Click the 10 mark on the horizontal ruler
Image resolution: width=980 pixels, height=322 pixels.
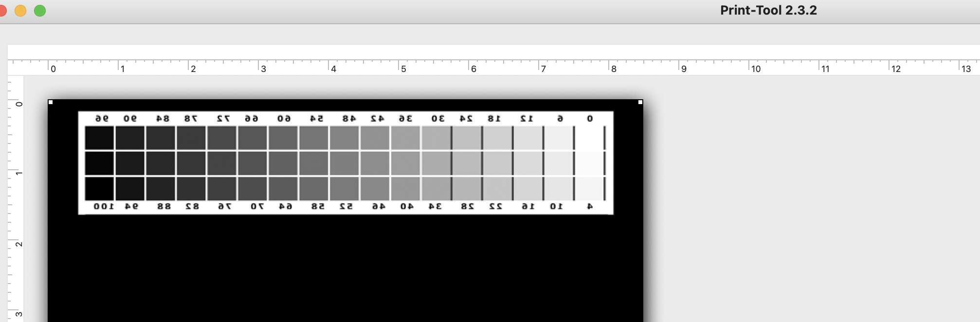pyautogui.click(x=756, y=69)
